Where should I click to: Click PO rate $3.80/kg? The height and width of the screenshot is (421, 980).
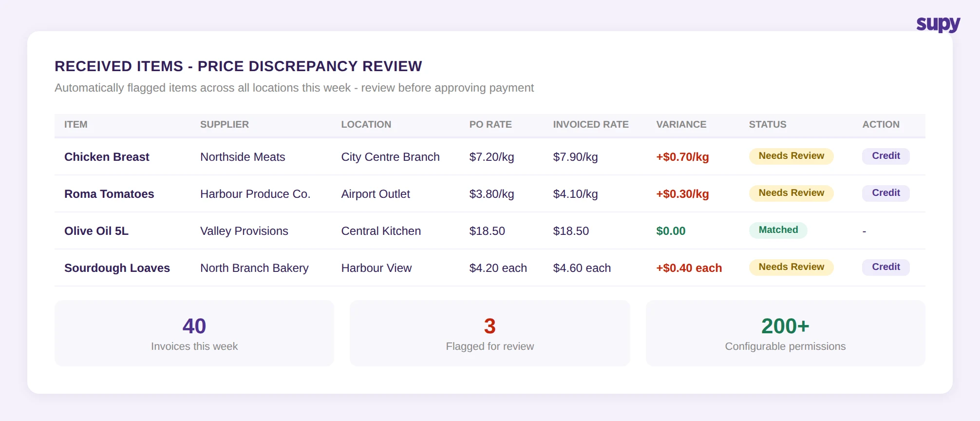491,194
